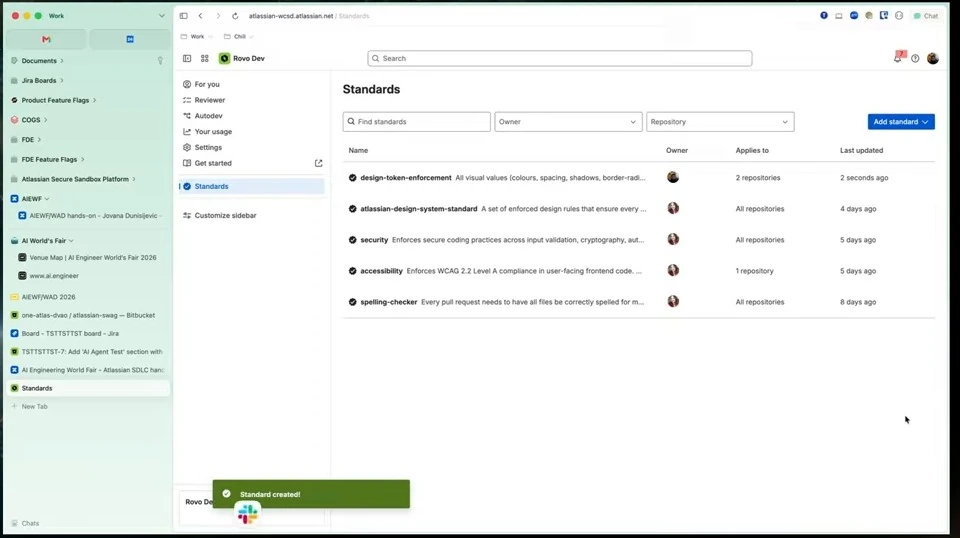Click the Last updated column header
Screen dimensions: 960x538
[x=861, y=150]
